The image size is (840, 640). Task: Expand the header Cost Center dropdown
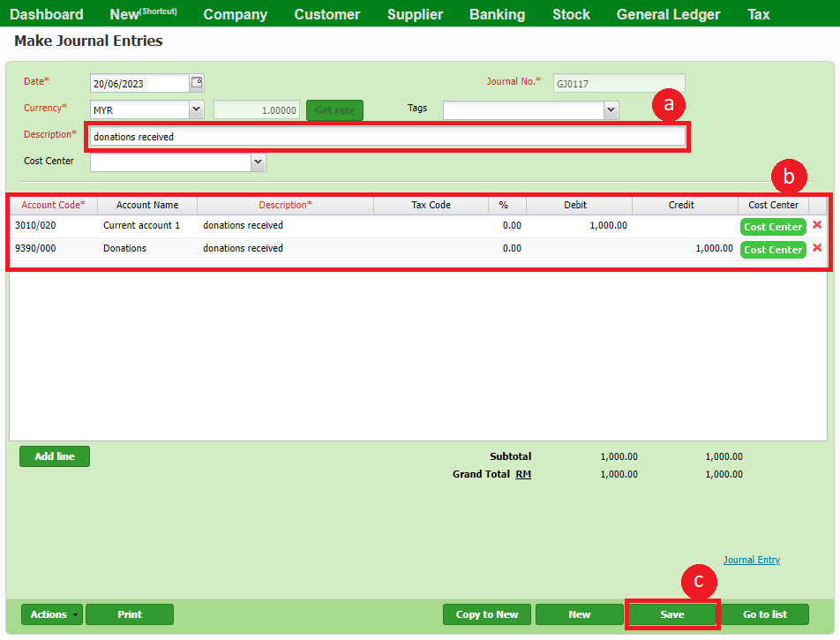tap(259, 162)
